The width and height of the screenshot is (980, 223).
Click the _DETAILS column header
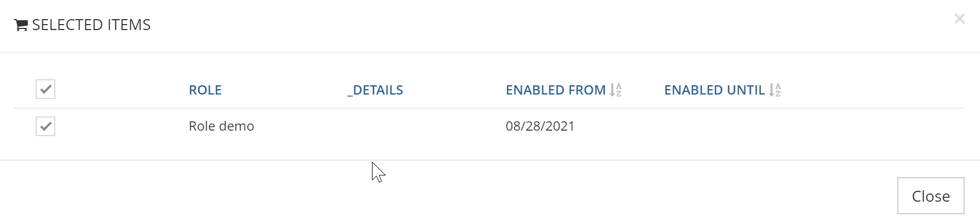pos(375,90)
